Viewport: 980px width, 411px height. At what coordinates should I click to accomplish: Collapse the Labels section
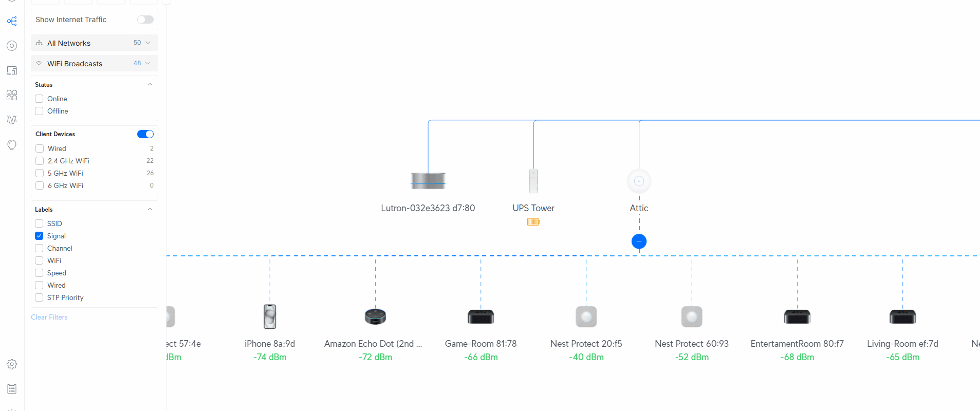point(150,210)
